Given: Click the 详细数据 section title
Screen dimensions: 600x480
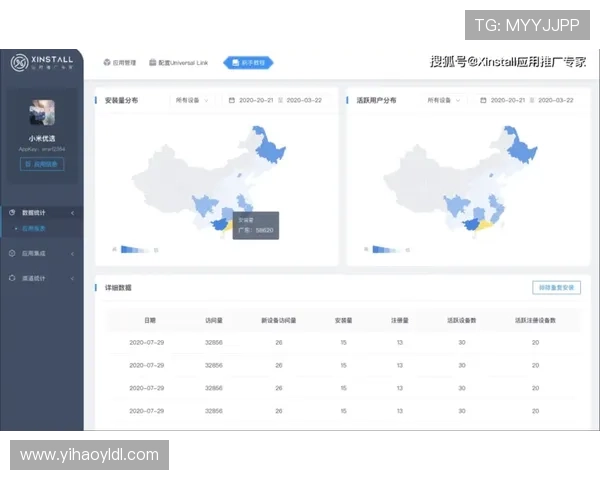Looking at the screenshot, I should [118, 287].
